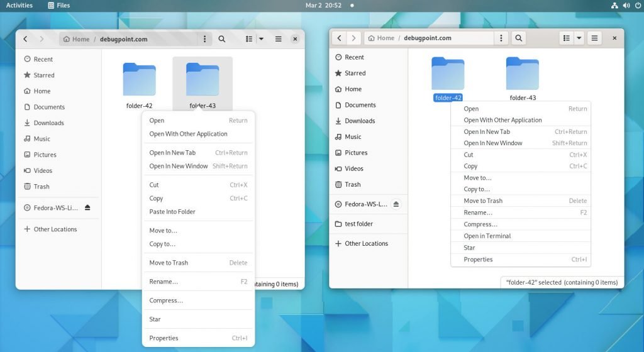Choose Star in left context menu

click(198, 319)
